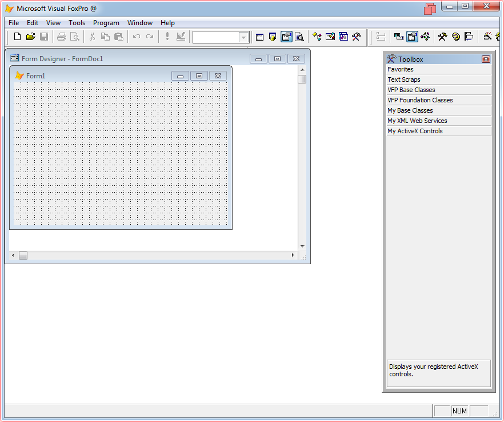Click the Form1 title bar
This screenshot has width=504, height=422.
pyautogui.click(x=93, y=75)
